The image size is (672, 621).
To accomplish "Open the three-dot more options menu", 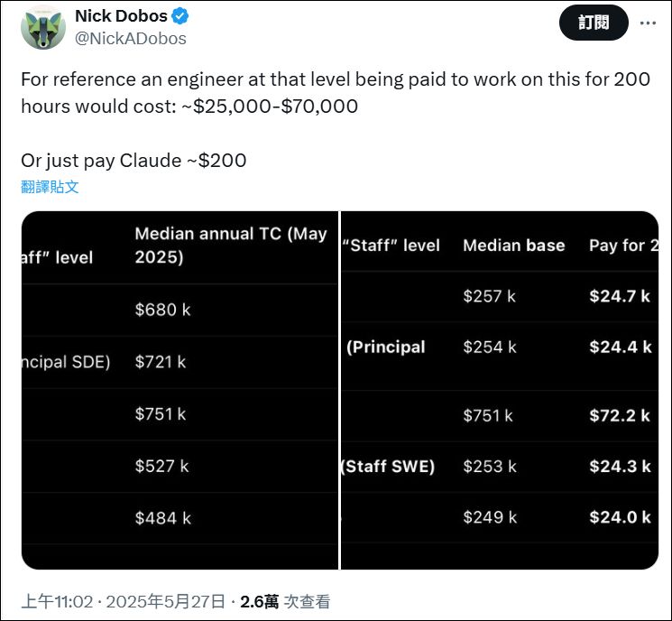I will point(648,23).
